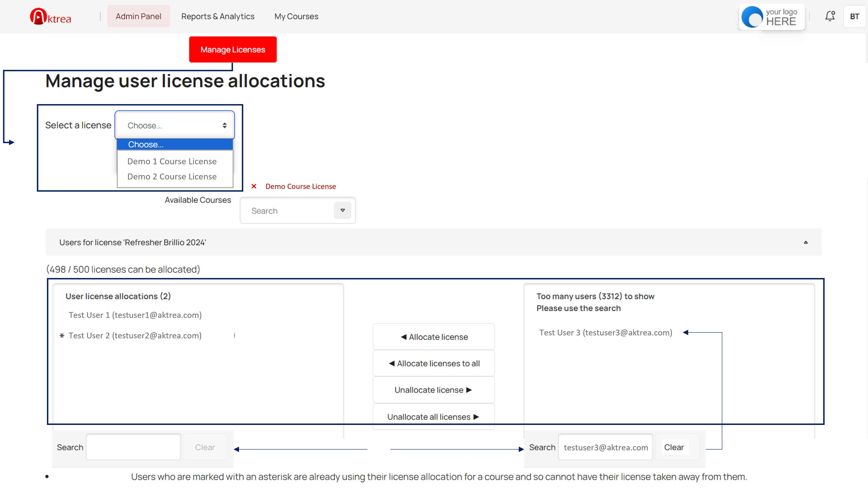
Task: Go to Reports & Analytics
Action: click(218, 17)
